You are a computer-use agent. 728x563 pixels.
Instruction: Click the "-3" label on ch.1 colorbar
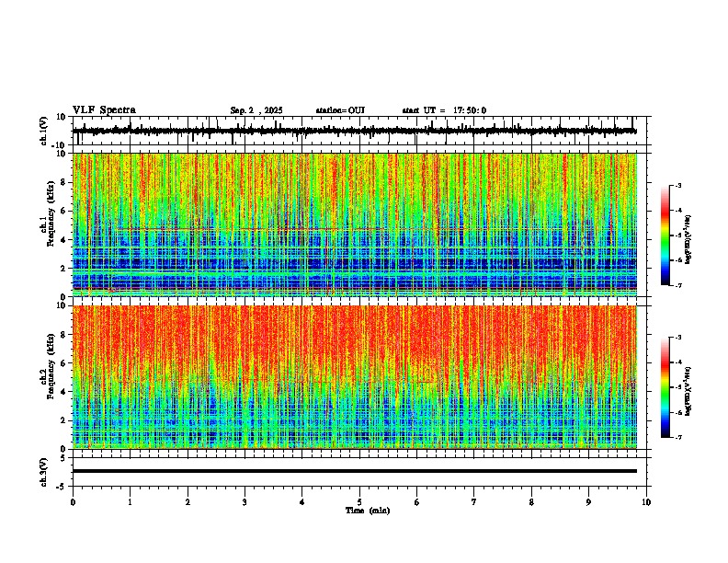click(677, 186)
